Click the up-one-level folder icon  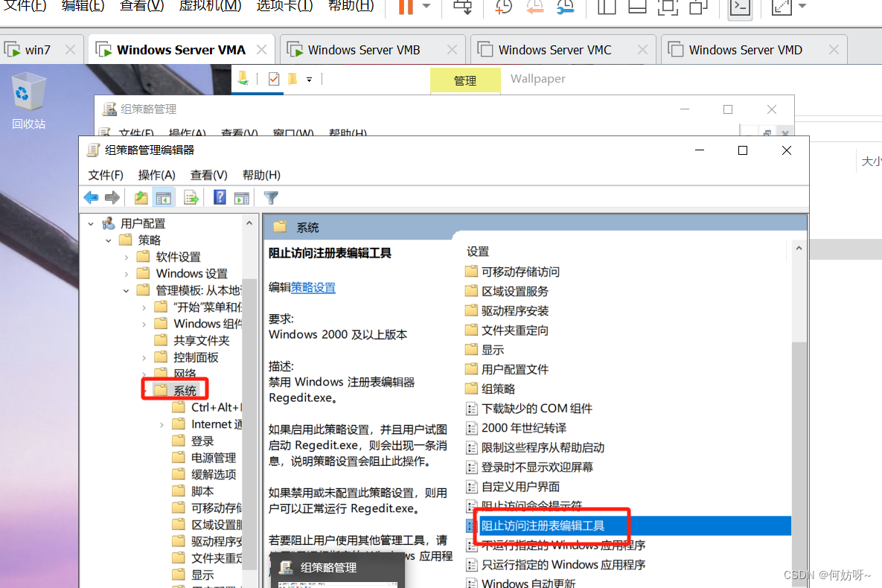(141, 197)
